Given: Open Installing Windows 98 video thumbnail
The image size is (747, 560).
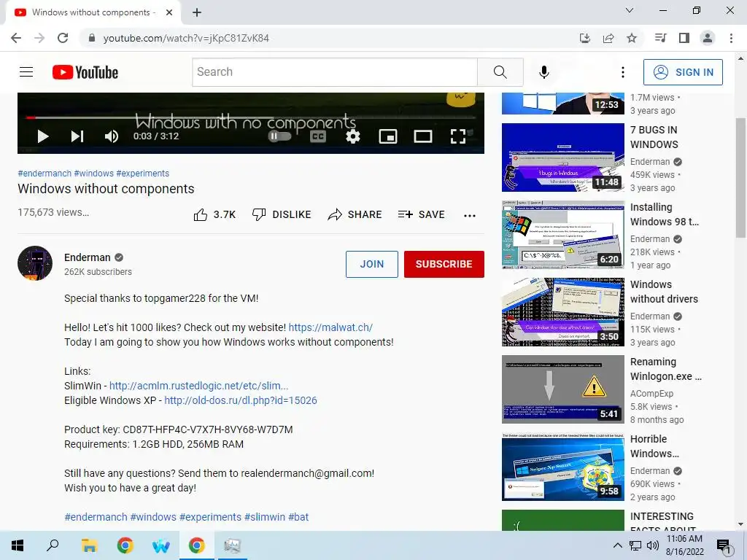Looking at the screenshot, I should pos(563,235).
